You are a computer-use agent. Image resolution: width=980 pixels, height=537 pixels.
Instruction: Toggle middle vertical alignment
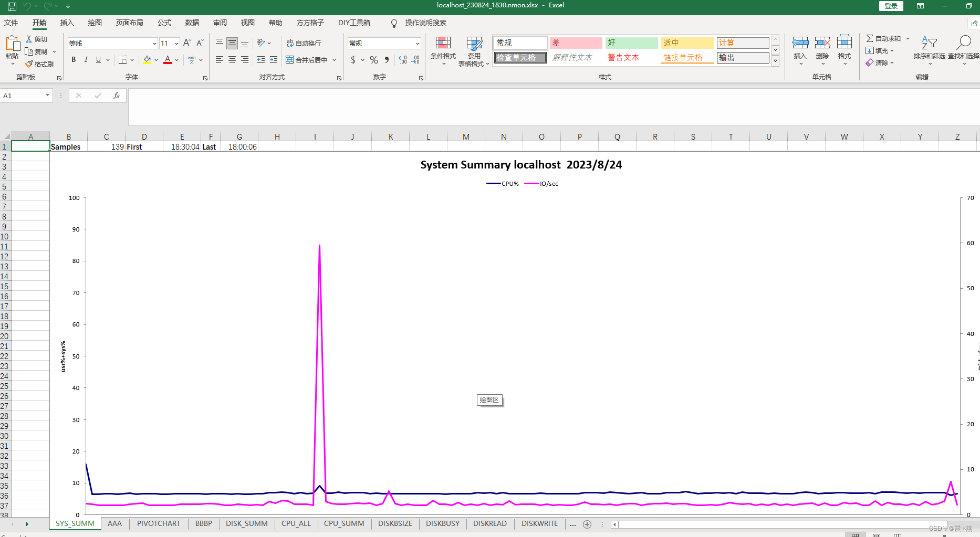pos(232,43)
